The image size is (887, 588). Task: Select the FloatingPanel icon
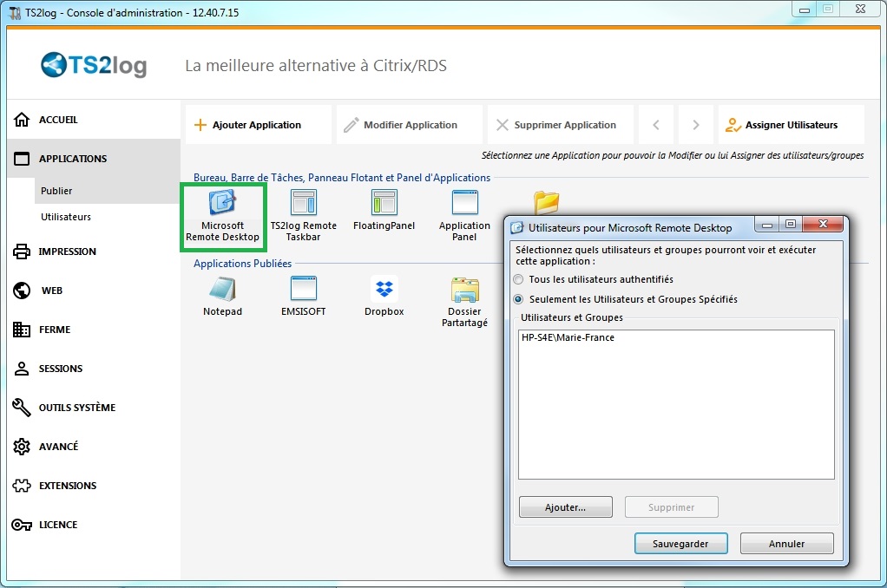(384, 211)
